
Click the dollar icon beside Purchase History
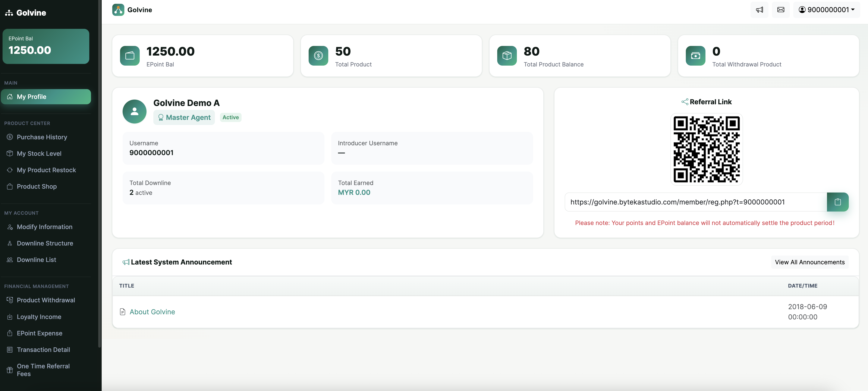click(x=10, y=137)
